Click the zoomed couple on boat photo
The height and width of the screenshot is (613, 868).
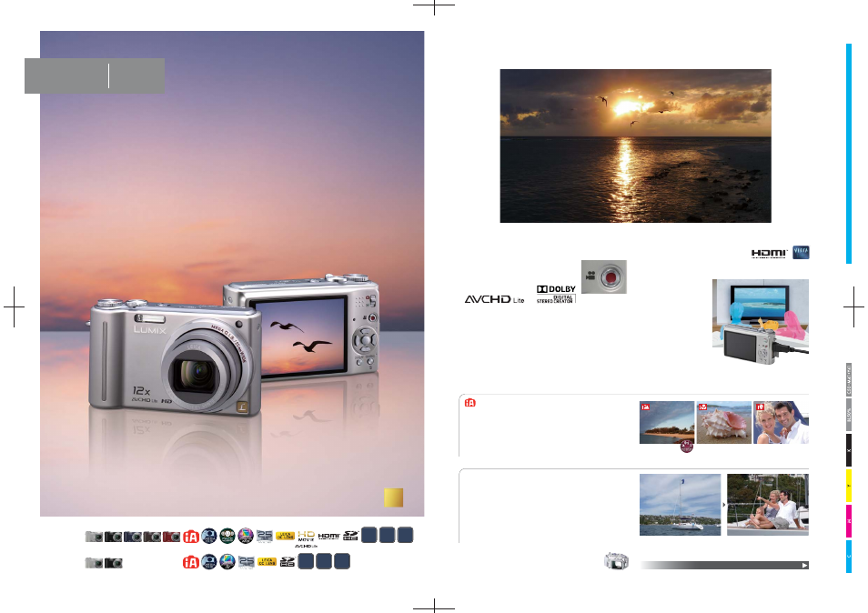(768, 505)
